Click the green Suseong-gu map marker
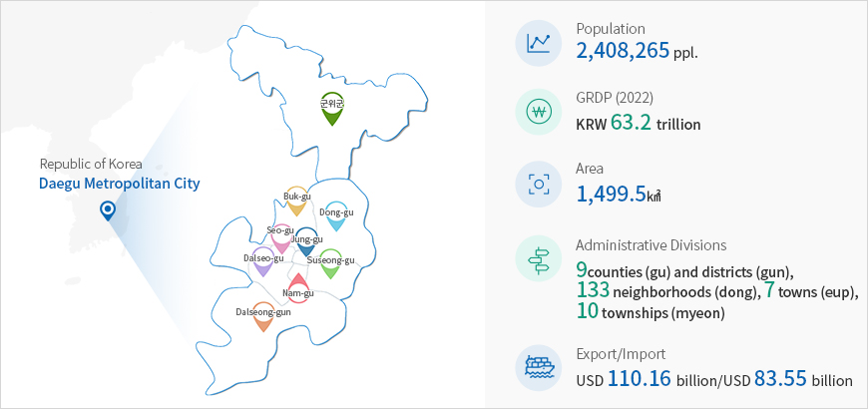The image size is (868, 409). pos(330,264)
